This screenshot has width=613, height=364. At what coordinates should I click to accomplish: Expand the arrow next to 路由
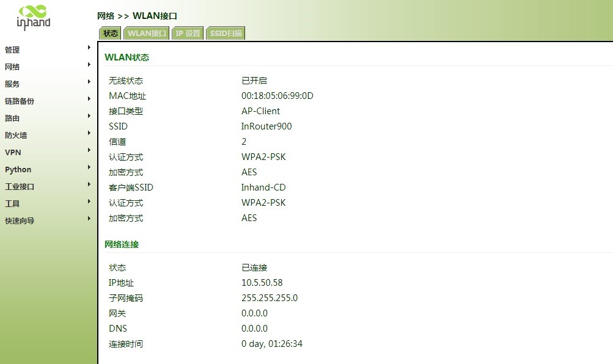coord(89,118)
